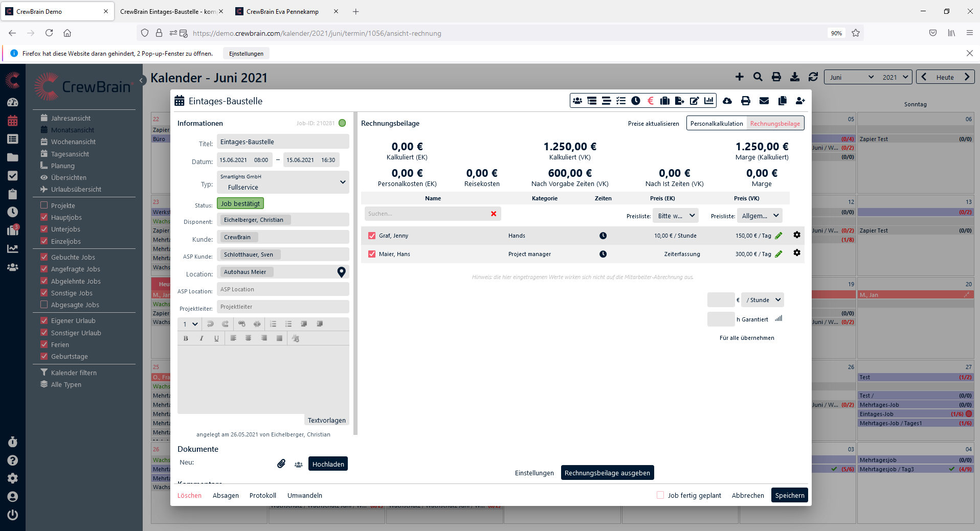Open the Stunde unit dropdown
Screen dimensions: 980x531
tap(763, 300)
